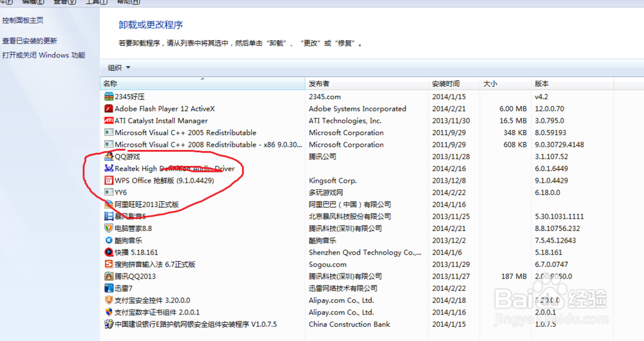
Task: Click version 6.0.1.6449 cell
Action: click(x=551, y=168)
